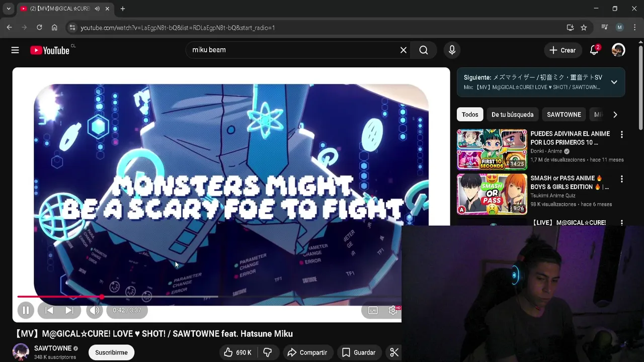Select the SAWTOWNE filter chip
The width and height of the screenshot is (644, 362).
click(564, 115)
